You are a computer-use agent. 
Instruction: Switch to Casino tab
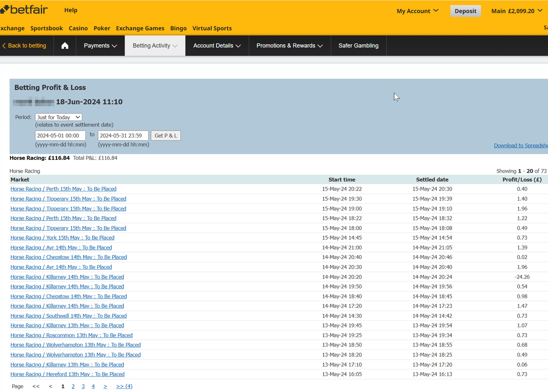coord(78,28)
